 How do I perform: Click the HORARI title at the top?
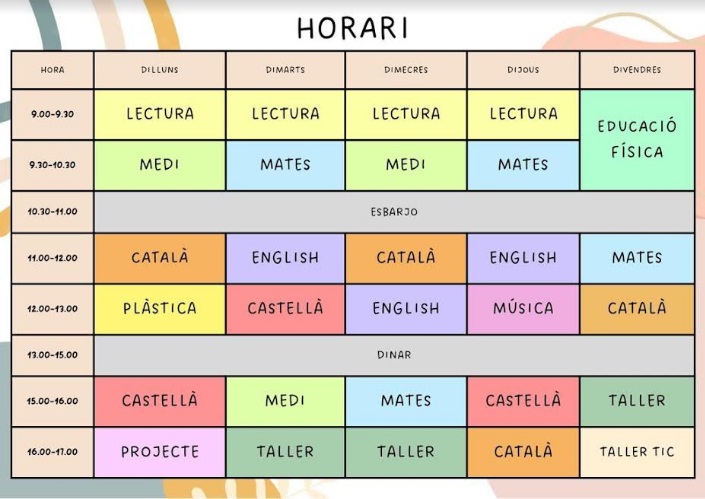click(x=352, y=26)
